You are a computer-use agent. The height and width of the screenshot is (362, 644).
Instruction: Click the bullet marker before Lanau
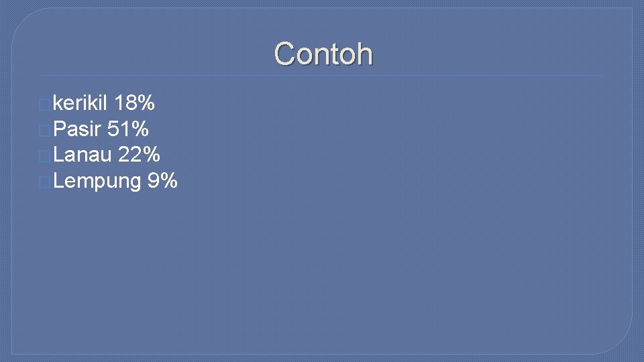pos(44,156)
